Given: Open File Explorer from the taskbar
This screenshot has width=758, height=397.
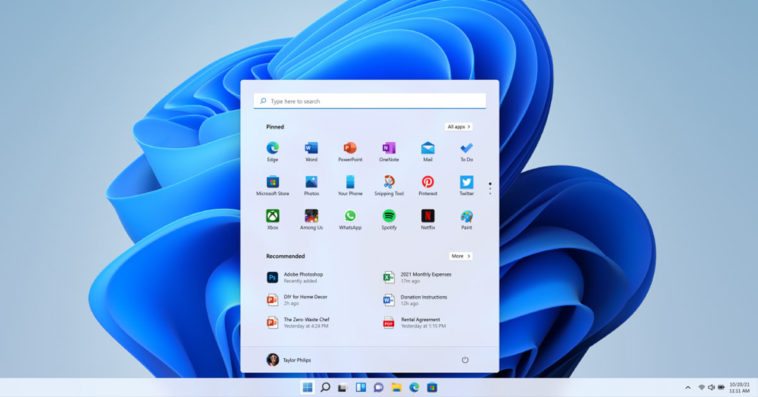Looking at the screenshot, I should click(396, 387).
